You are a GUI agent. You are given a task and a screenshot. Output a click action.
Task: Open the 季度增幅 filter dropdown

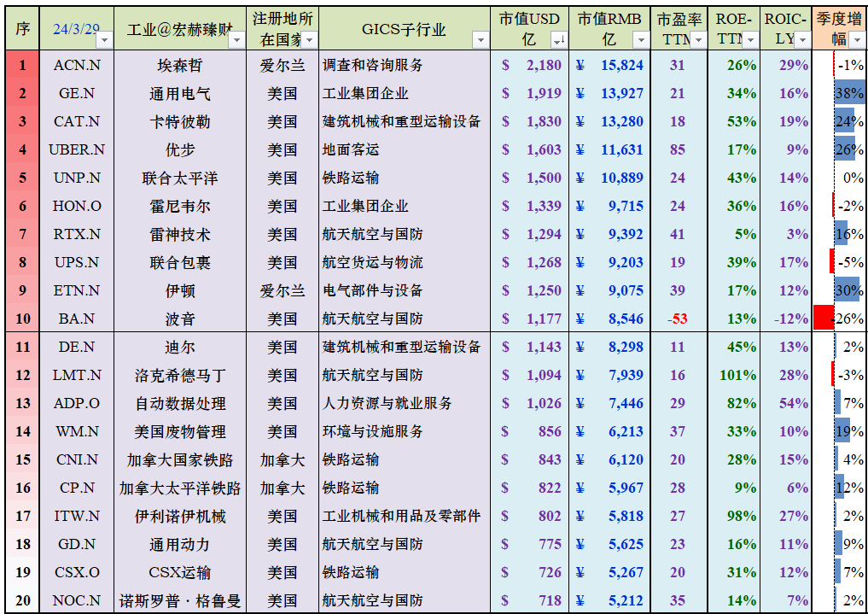pos(857,40)
